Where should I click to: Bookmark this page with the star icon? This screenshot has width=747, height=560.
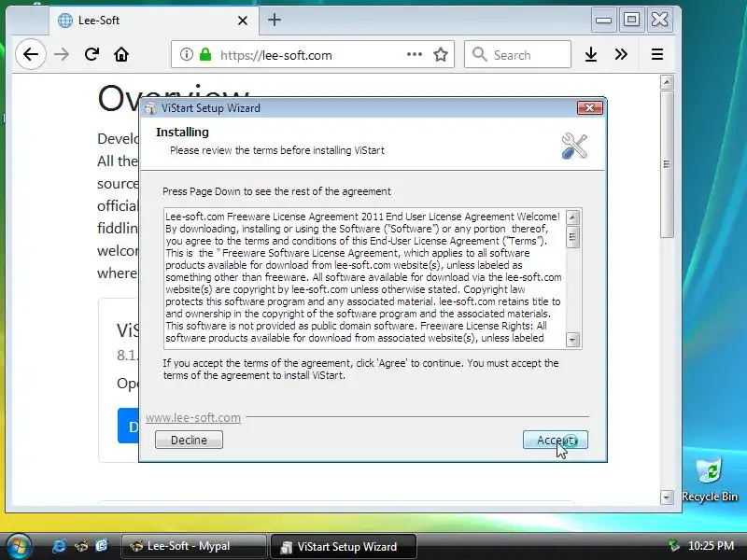(441, 54)
